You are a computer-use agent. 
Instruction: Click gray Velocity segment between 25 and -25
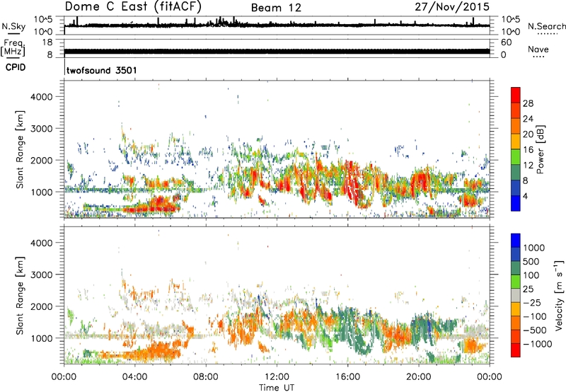pos(516,295)
